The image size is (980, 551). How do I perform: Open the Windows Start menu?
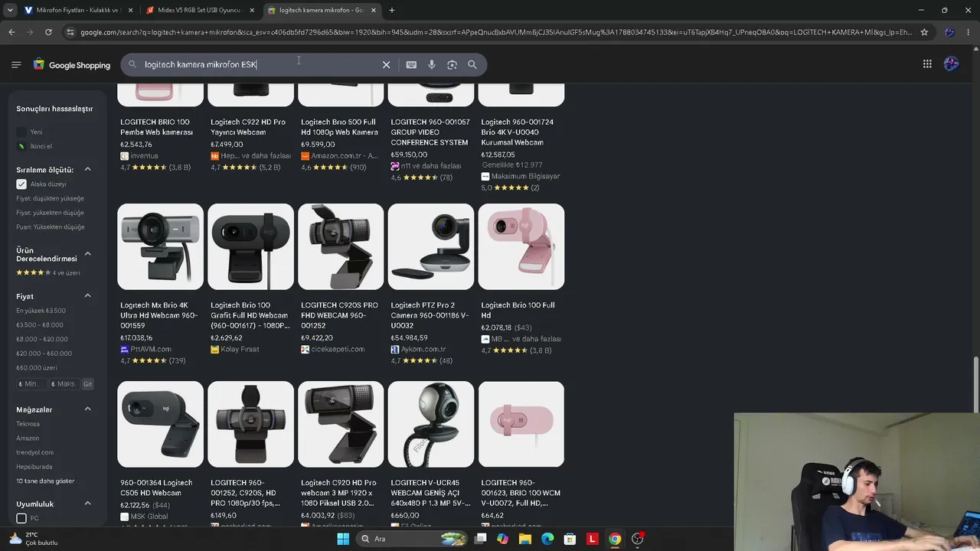click(x=343, y=539)
